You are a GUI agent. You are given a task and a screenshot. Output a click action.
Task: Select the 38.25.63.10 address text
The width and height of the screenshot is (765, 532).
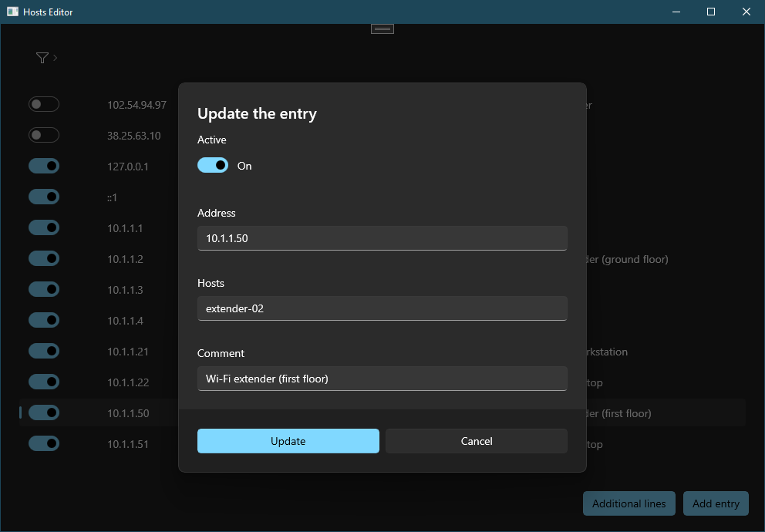coord(134,136)
